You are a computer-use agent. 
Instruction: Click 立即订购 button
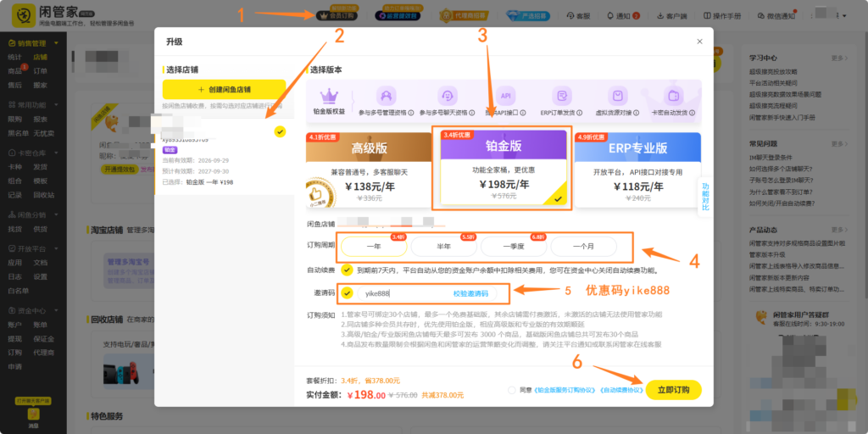click(x=674, y=390)
